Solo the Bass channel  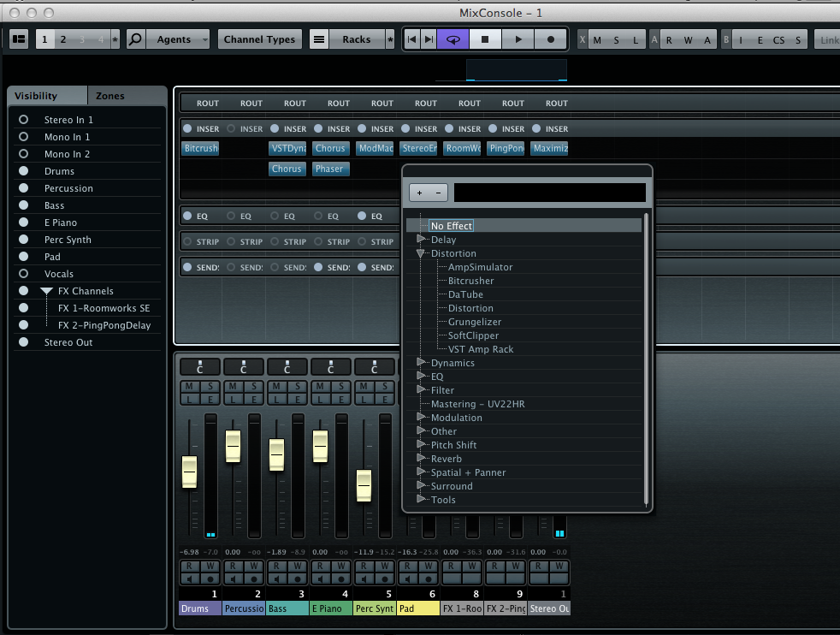pyautogui.click(x=299, y=388)
